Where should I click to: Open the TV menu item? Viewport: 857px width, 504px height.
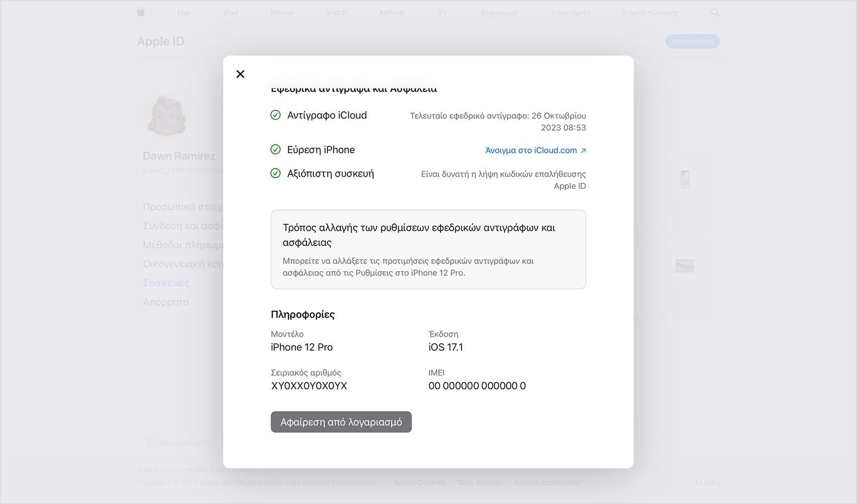(443, 13)
